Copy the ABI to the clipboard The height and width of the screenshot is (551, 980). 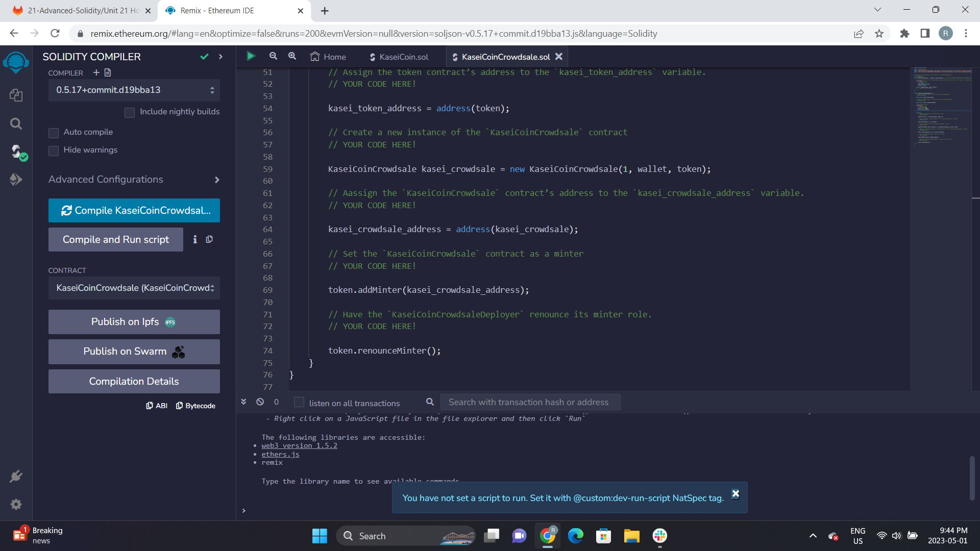click(x=157, y=406)
